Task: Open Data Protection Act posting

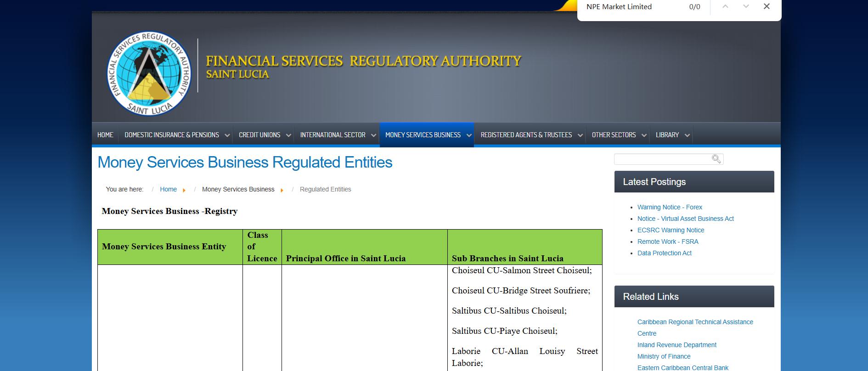Action: point(664,253)
